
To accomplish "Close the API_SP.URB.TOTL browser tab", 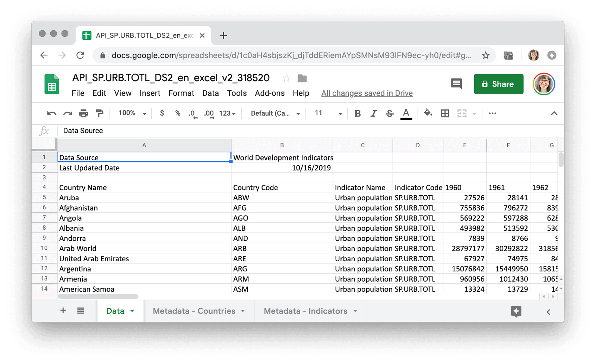I will click(x=202, y=35).
